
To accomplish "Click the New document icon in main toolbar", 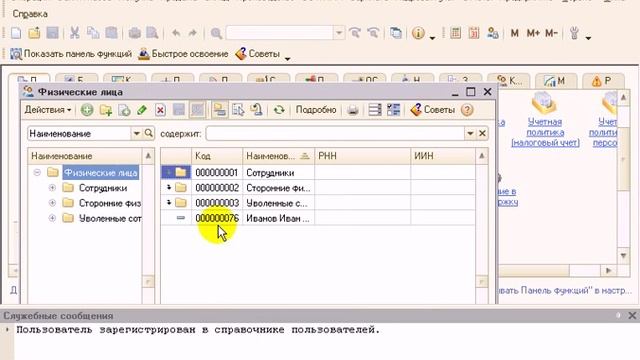I will (16, 33).
